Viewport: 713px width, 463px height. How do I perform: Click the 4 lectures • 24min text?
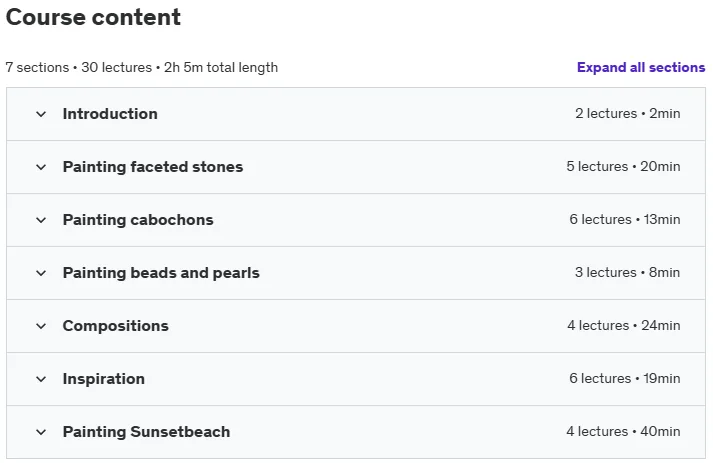(623, 325)
